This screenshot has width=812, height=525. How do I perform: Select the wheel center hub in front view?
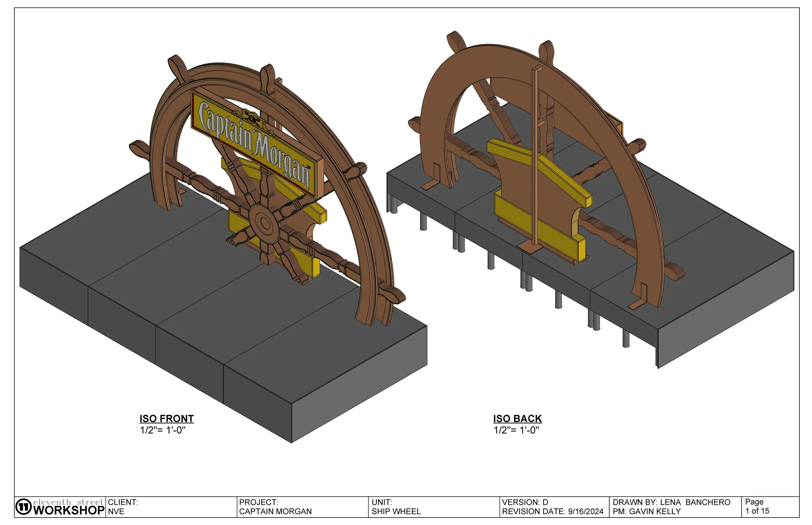[264, 223]
